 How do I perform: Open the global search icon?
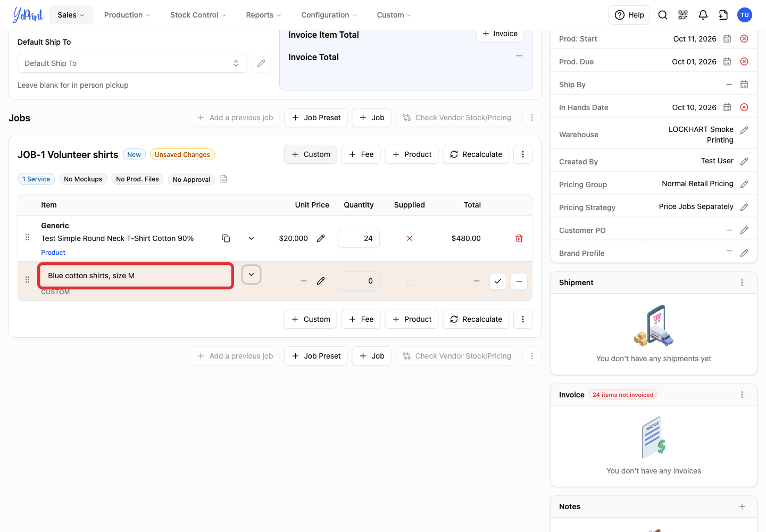point(663,15)
